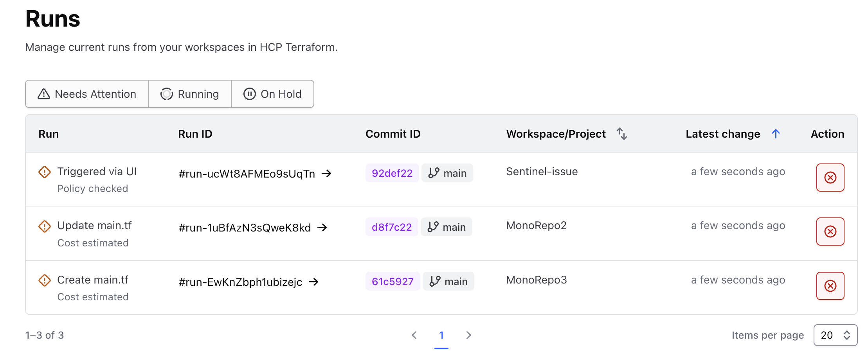The height and width of the screenshot is (359, 868).
Task: Go to next page chevron
Action: pos(468,335)
